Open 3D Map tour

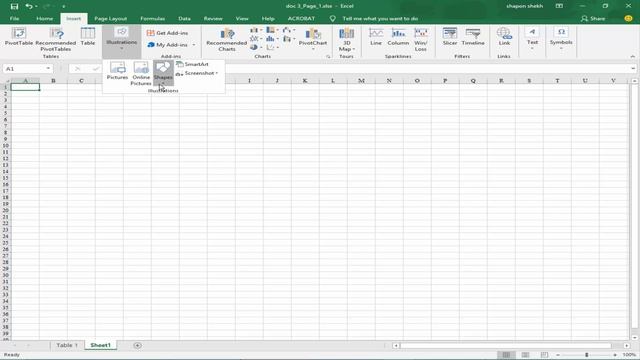click(x=346, y=39)
